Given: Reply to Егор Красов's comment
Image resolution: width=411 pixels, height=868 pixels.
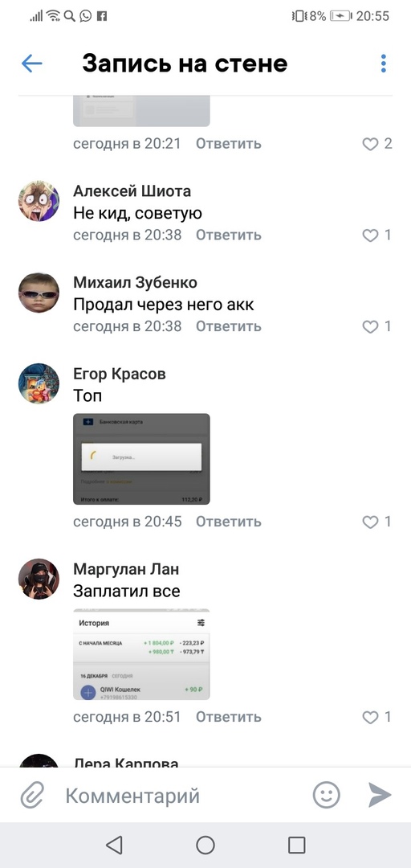Looking at the screenshot, I should (229, 521).
